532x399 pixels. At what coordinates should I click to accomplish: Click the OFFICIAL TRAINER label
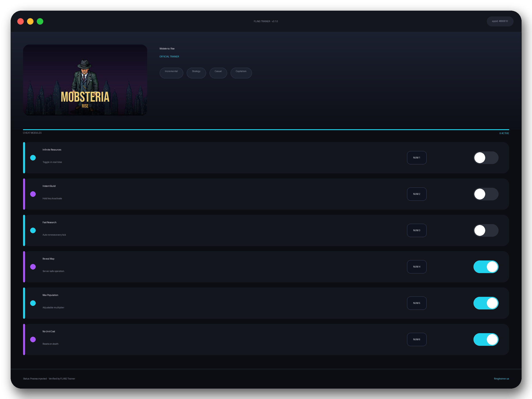[169, 57]
